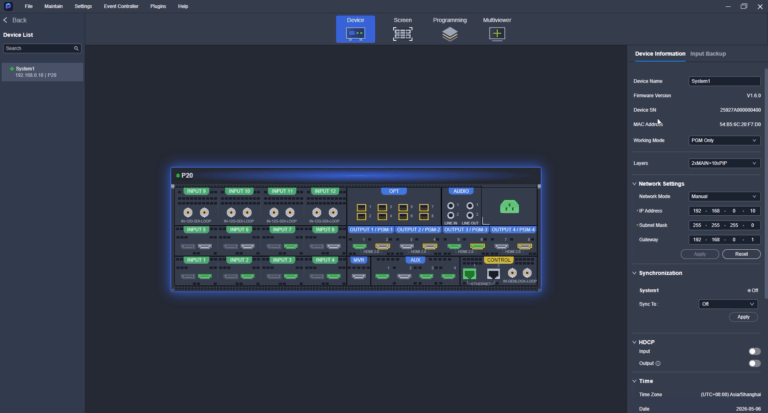
Task: Click the Time Zone value Asia/Shanghai
Action: [730, 395]
